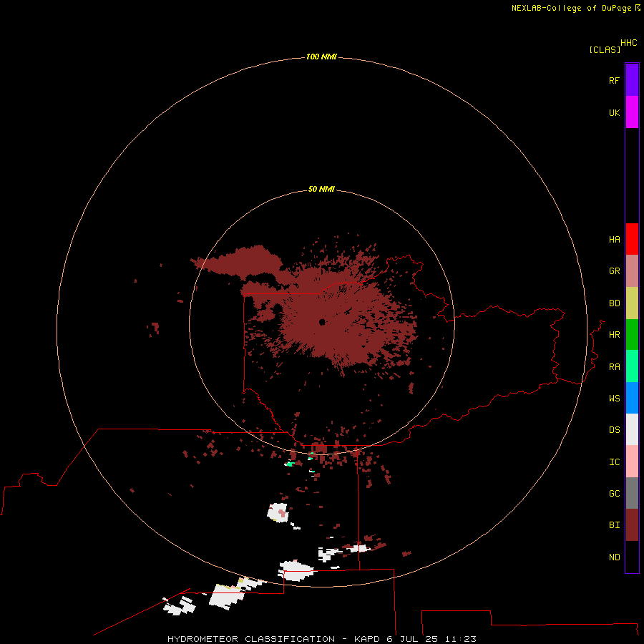Click the DS white legend swatch
The width and height of the screenshot is (644, 644).
pos(632,429)
